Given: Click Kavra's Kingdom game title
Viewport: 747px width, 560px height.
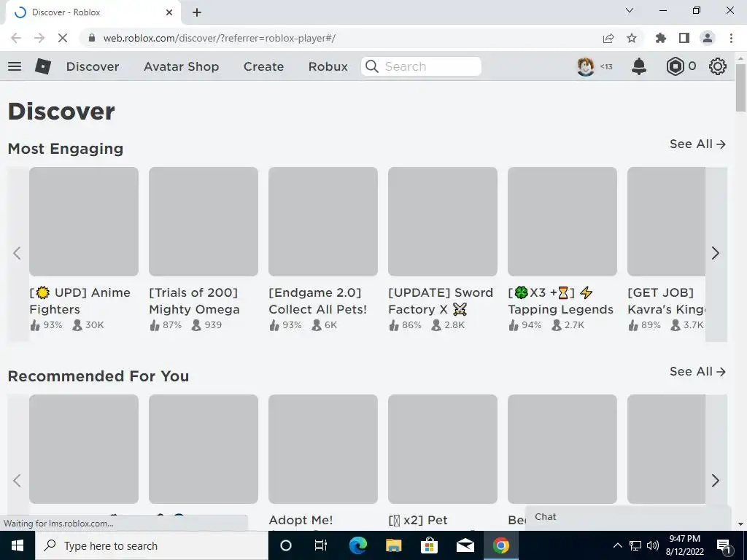Looking at the screenshot, I should pos(666,301).
